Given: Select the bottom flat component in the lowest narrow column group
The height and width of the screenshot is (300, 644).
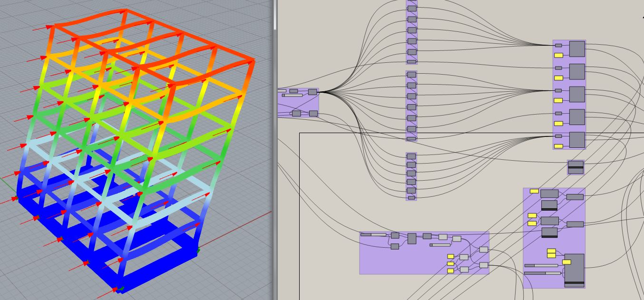Looking at the screenshot, I should coord(411,198).
